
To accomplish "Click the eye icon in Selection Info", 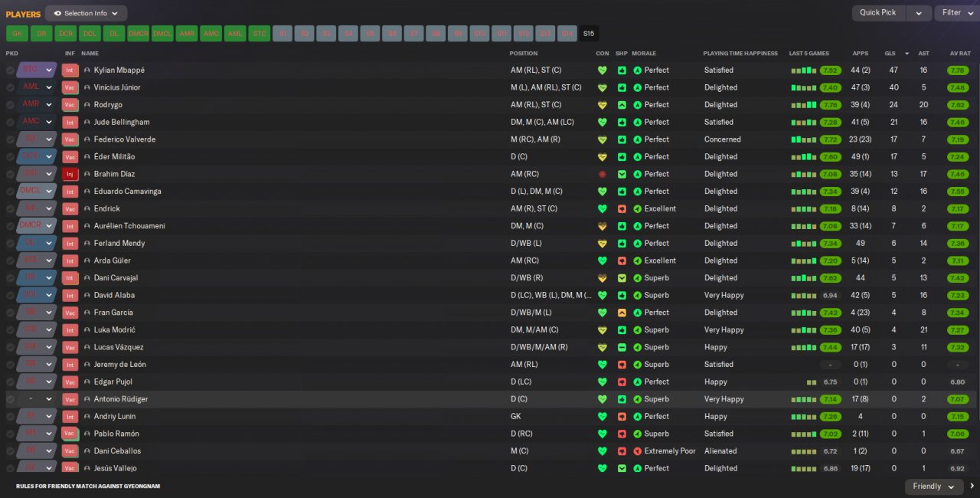I will coord(57,13).
